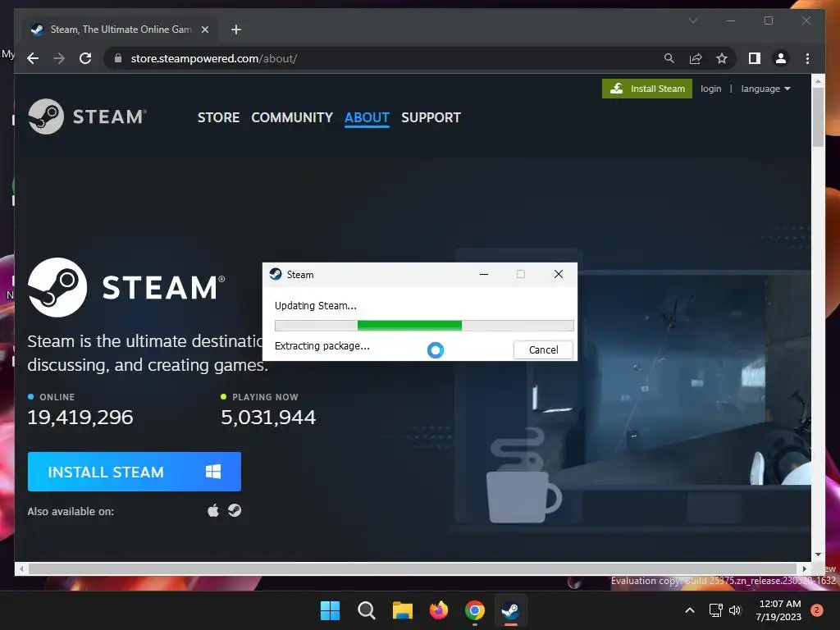Viewport: 840px width, 630px height.
Task: Click the Updating Steam progress bar
Action: click(424, 325)
